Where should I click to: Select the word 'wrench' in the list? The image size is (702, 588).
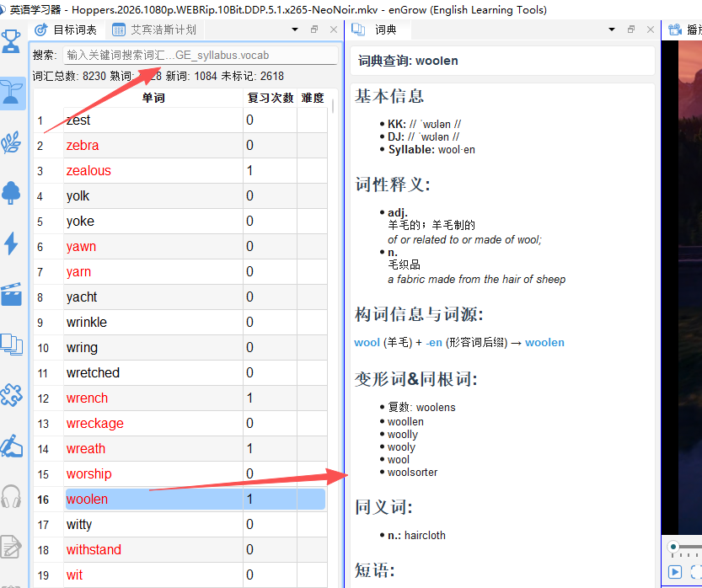[x=153, y=398]
